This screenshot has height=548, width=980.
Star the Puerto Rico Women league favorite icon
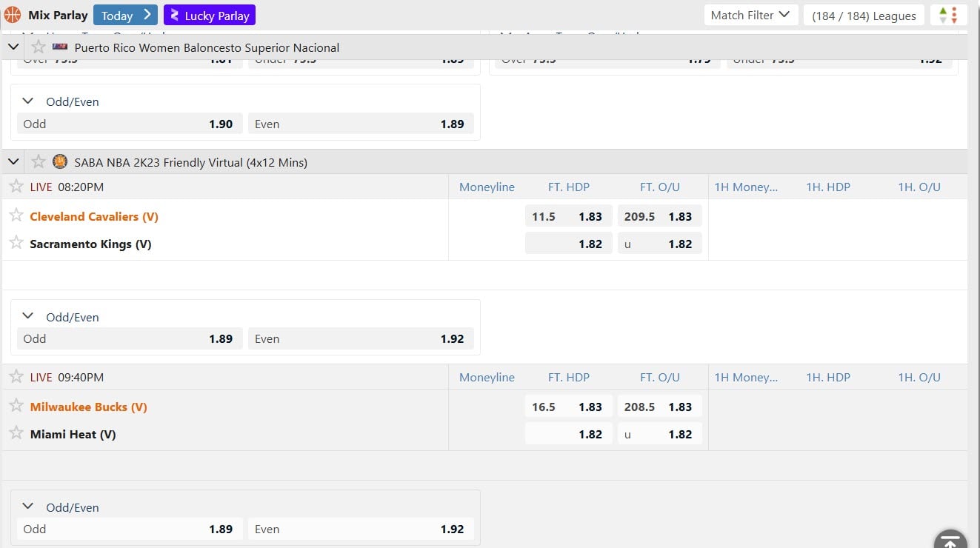38,47
